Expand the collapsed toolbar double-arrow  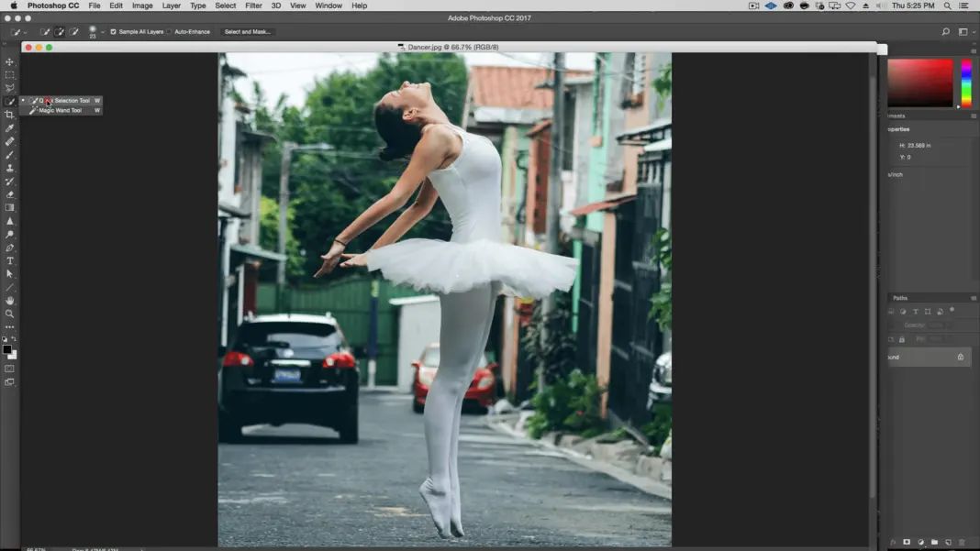click(6, 44)
